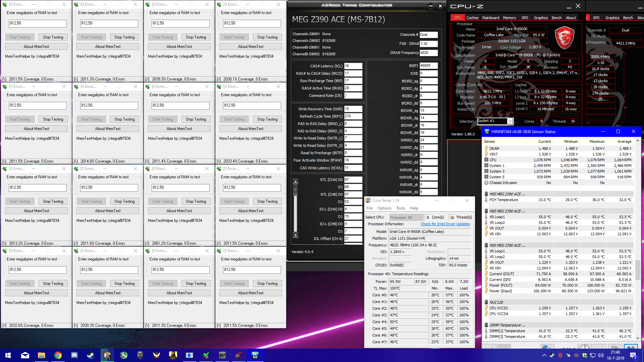Viewport: 644px width, 362px height.
Task: Click the HWiNFO scrollbar up arrow
Action: click(x=638, y=141)
